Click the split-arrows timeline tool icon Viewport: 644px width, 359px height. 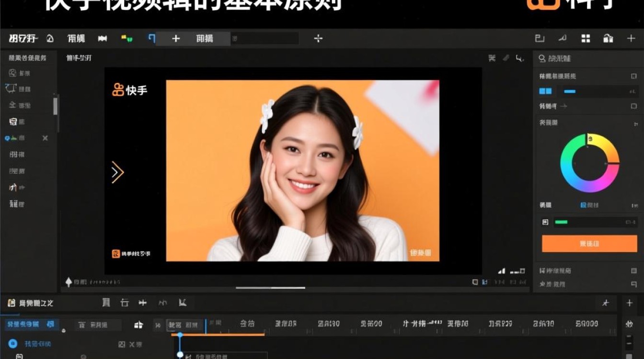click(x=142, y=303)
